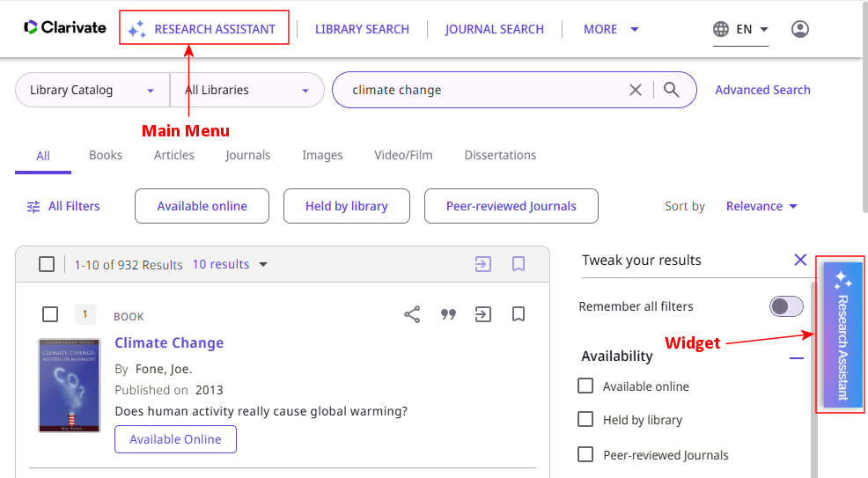The image size is (868, 478).
Task: Bookmark the Climate Change book record
Action: tap(519, 314)
